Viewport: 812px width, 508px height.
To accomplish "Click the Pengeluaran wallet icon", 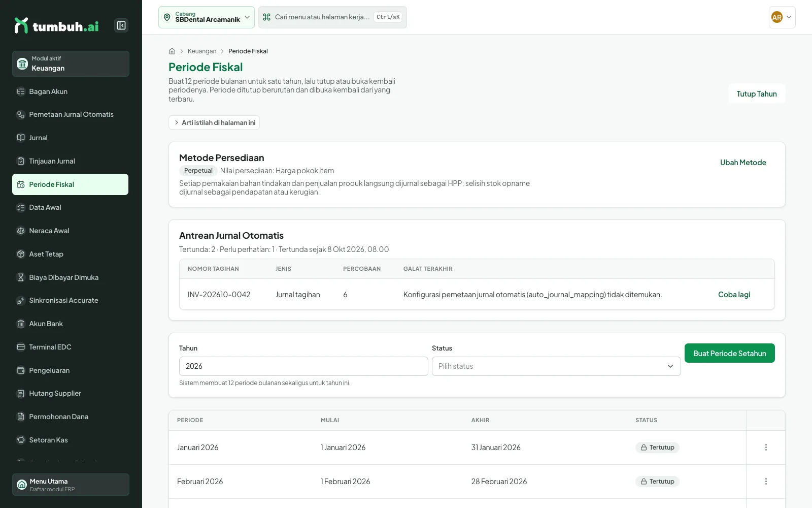I will click(21, 370).
